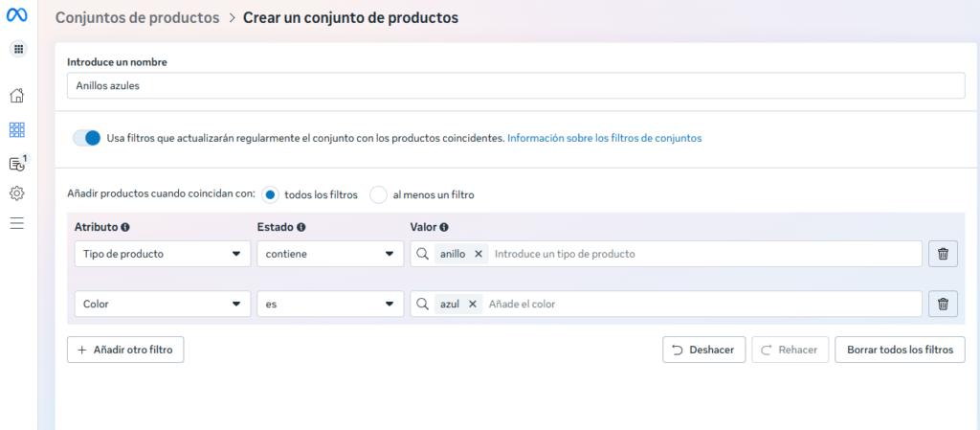Show info tooltip next to Estado
The height and width of the screenshot is (430, 980).
tap(301, 228)
